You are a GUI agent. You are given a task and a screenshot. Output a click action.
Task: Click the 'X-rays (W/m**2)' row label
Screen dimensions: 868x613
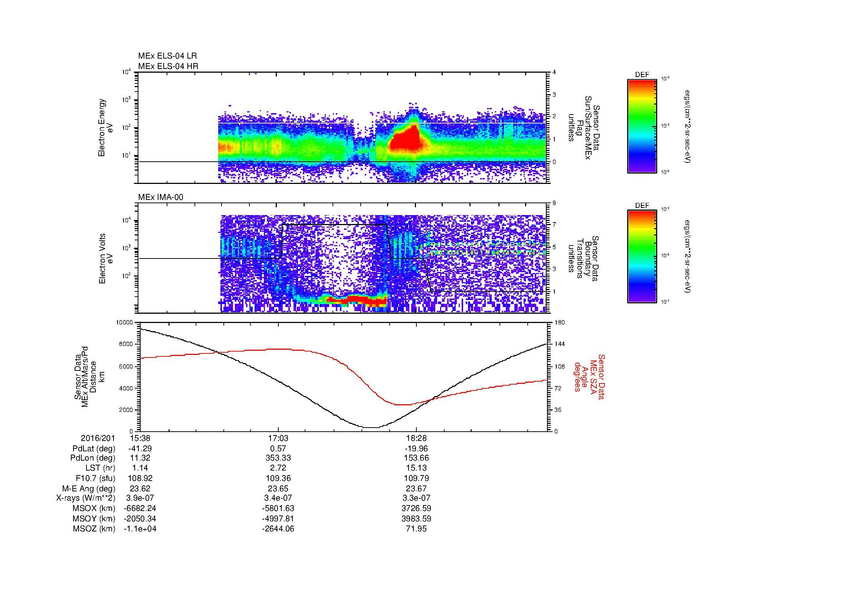click(x=85, y=498)
